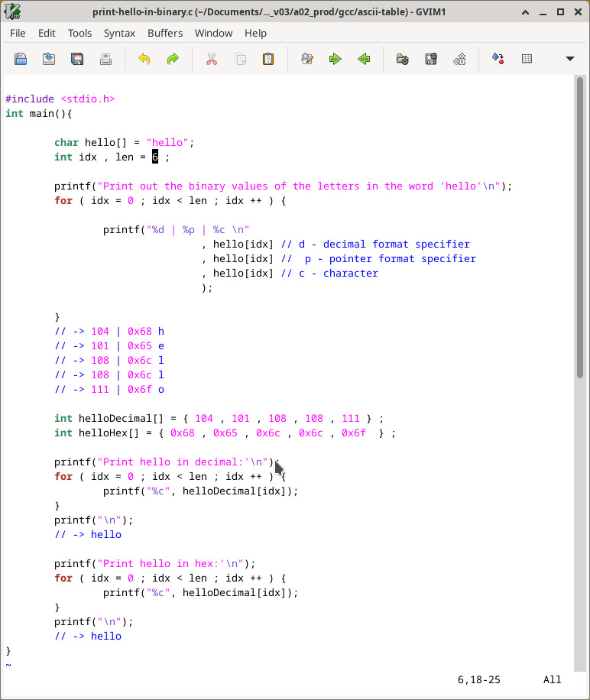590x700 pixels.
Task: Undo the last change with the toolbar arrow
Action: pyautogui.click(x=144, y=59)
